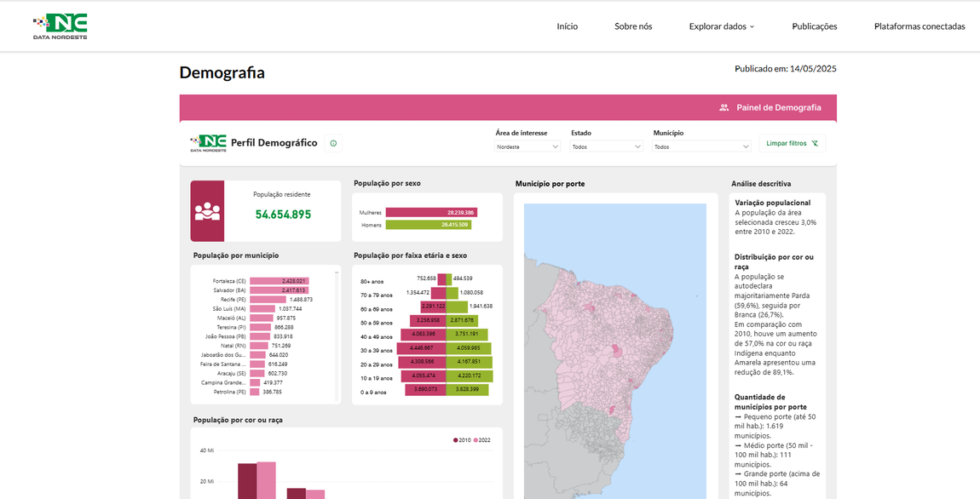Click the Data Nordeste logo in Perfil Demográfico header
Viewport: 980px width, 499px height.
206,142
